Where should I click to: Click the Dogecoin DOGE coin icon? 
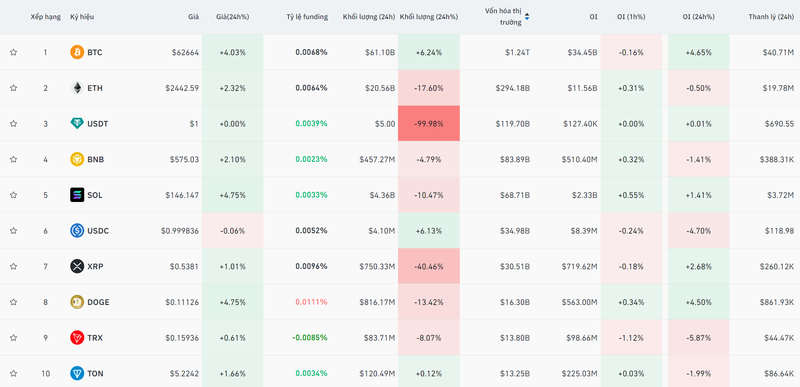pos(77,302)
